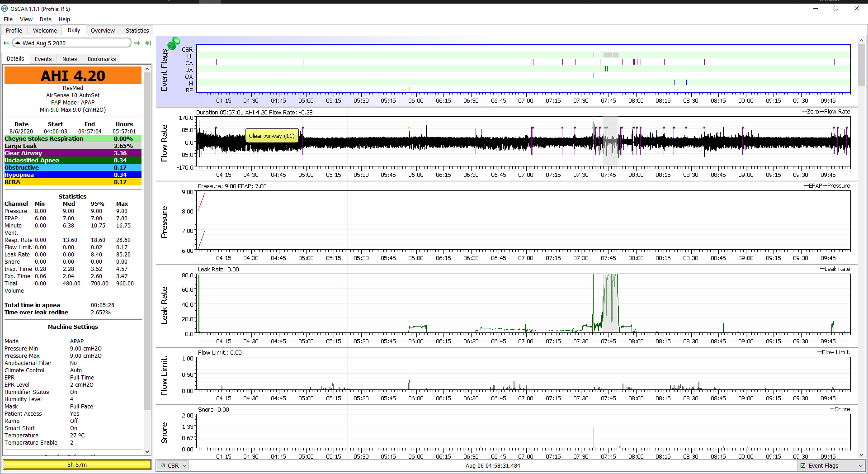868x474 pixels.
Task: Open the File menu
Action: point(8,19)
